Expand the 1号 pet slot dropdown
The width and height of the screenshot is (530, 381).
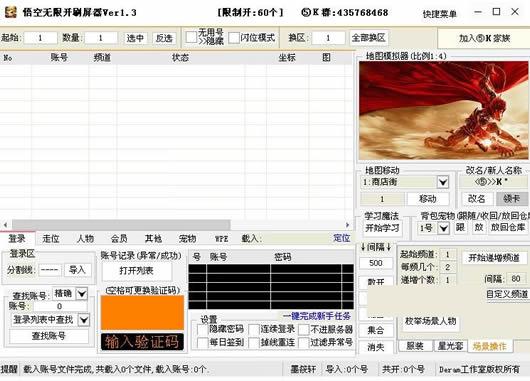tap(443, 229)
